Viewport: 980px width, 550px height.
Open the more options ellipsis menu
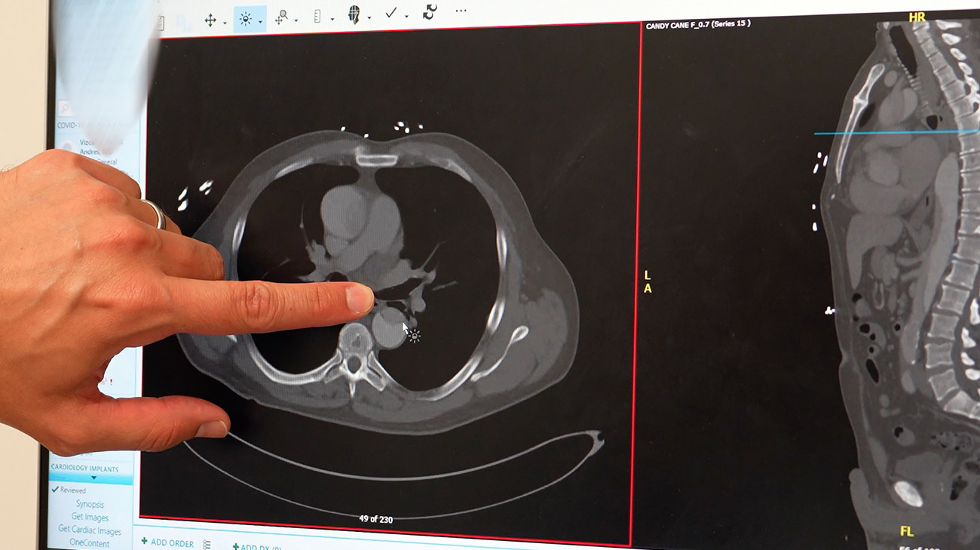[x=461, y=11]
